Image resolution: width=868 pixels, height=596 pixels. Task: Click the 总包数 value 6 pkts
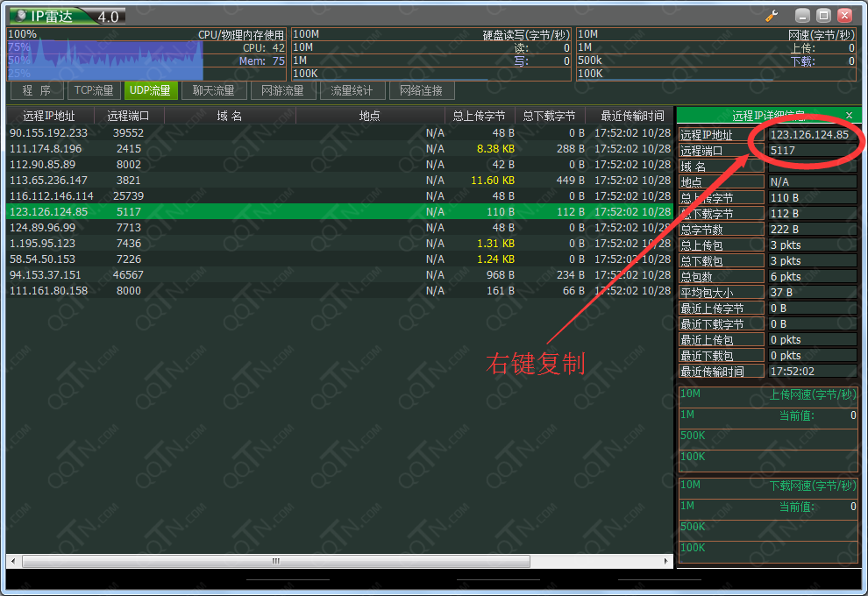click(812, 276)
